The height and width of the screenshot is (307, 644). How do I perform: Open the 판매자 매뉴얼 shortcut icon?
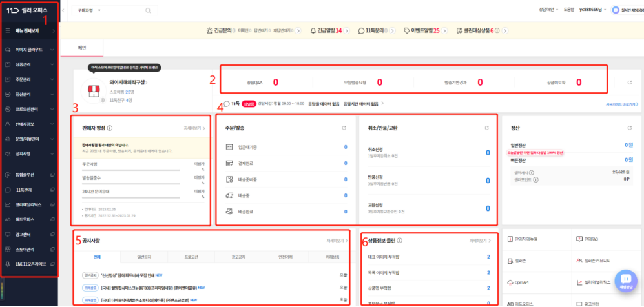pos(510,240)
